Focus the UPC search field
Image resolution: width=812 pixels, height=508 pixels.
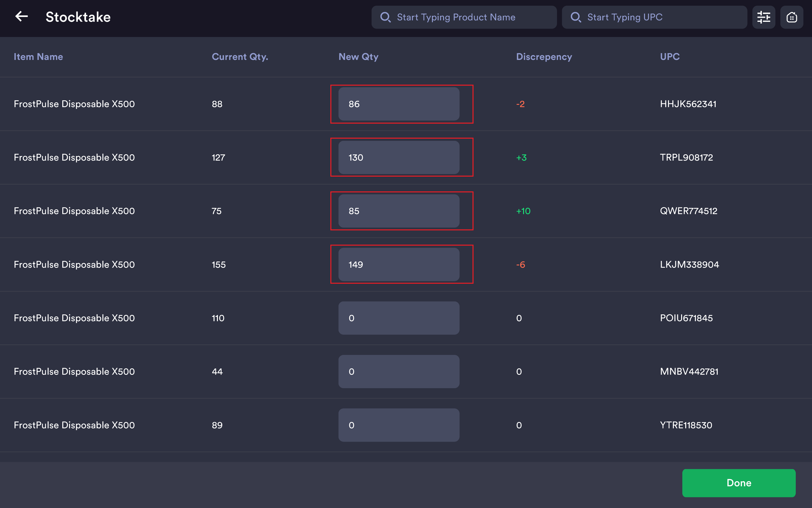(x=654, y=17)
